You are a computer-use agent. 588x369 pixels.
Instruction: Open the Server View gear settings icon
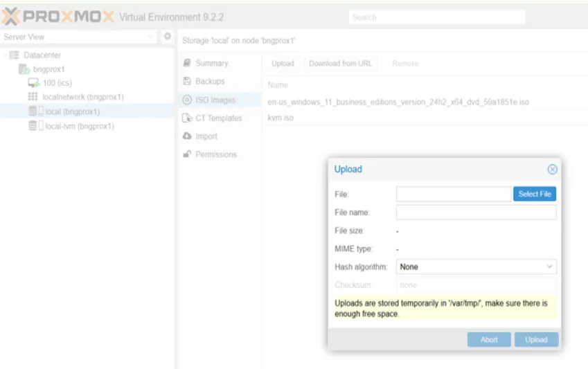coord(167,37)
